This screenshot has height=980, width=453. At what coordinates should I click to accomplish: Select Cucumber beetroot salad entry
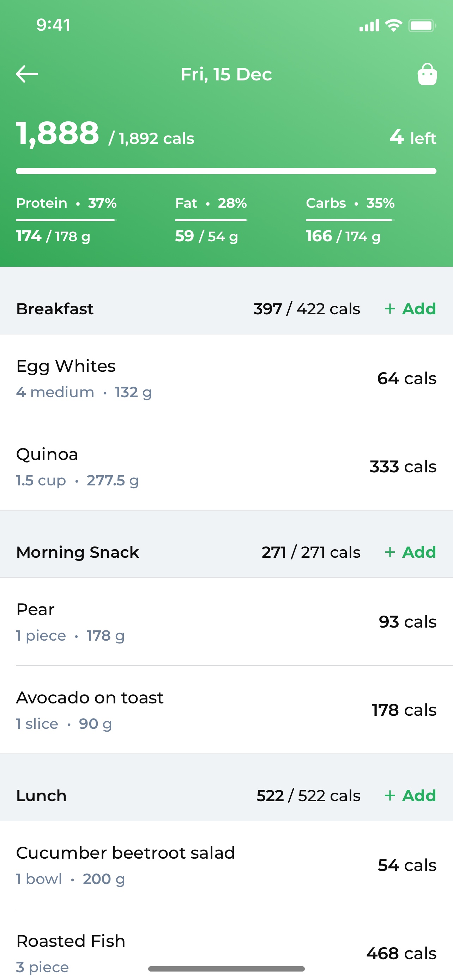(226, 865)
